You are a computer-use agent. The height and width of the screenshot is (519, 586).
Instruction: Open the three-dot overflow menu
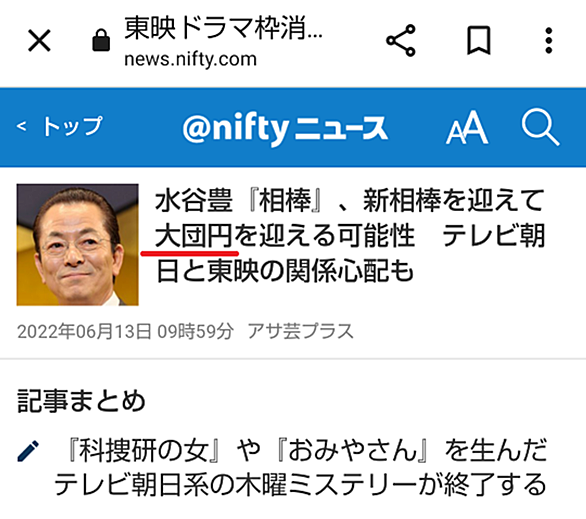tap(548, 40)
